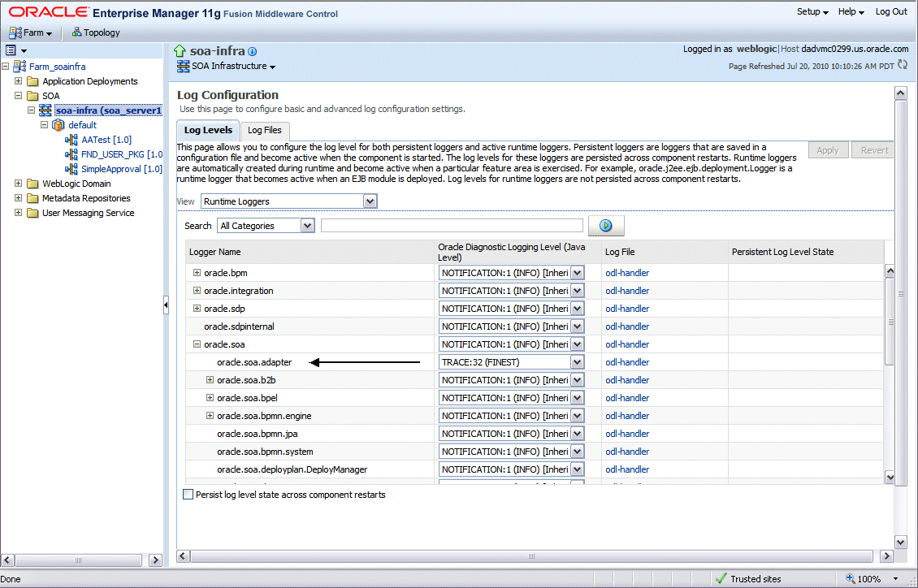Switch to the Log Files tab
Viewport: 918px width, 588px height.
pyautogui.click(x=265, y=130)
